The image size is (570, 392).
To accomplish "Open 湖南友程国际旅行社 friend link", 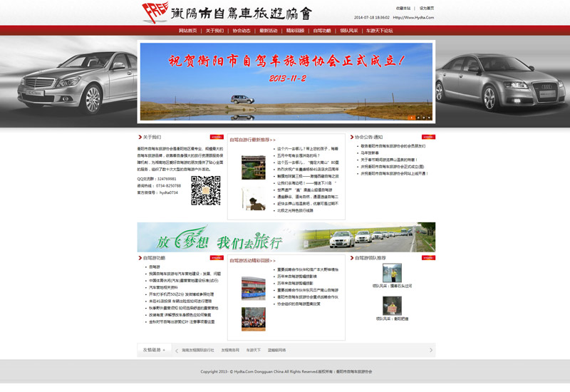I will pos(197,351).
